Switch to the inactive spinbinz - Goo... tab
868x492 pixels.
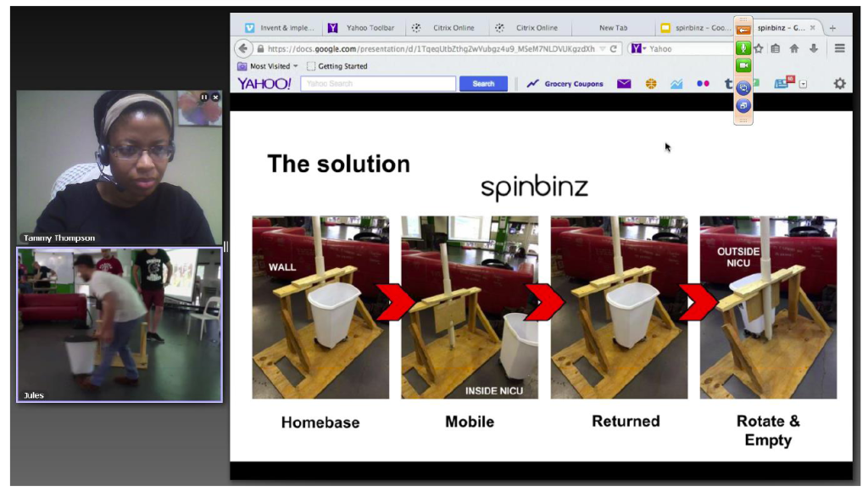pyautogui.click(x=695, y=28)
